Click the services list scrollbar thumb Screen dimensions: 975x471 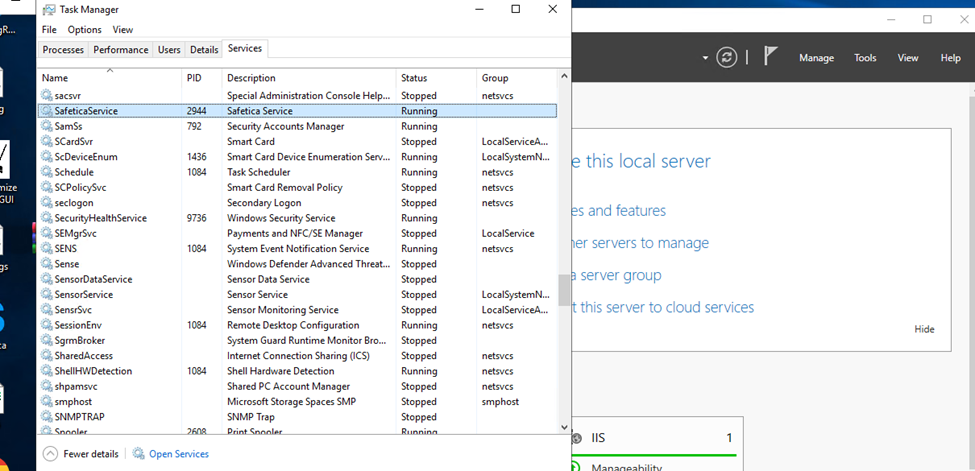pos(564,291)
